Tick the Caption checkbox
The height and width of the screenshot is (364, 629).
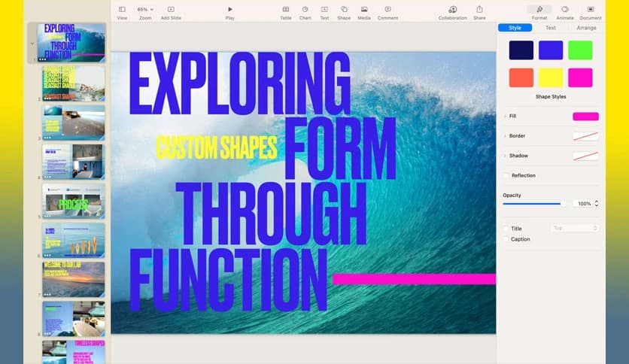[506, 239]
